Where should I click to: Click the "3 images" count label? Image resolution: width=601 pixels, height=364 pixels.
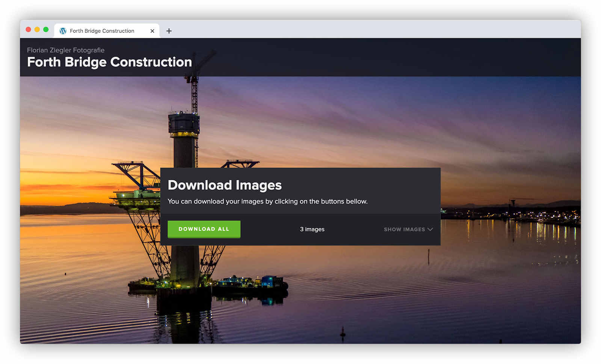[312, 229]
